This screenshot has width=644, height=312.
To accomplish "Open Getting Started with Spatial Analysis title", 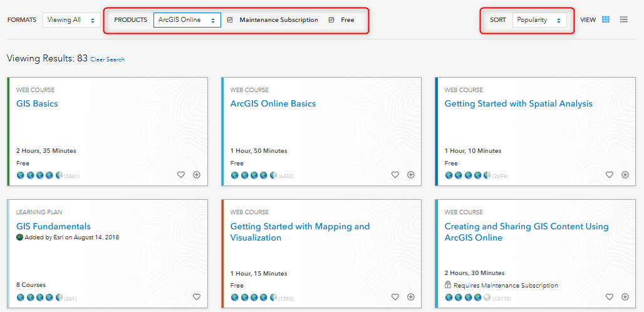I will [518, 103].
